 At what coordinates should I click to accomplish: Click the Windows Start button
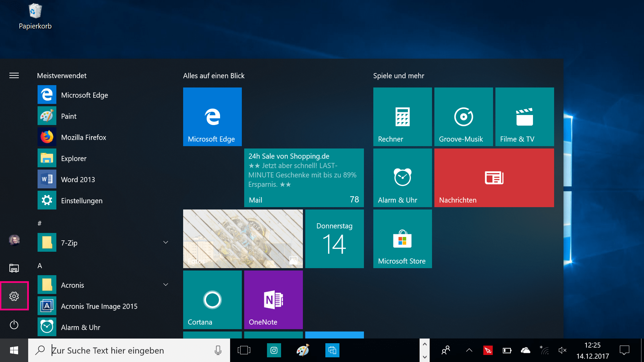tap(14, 350)
